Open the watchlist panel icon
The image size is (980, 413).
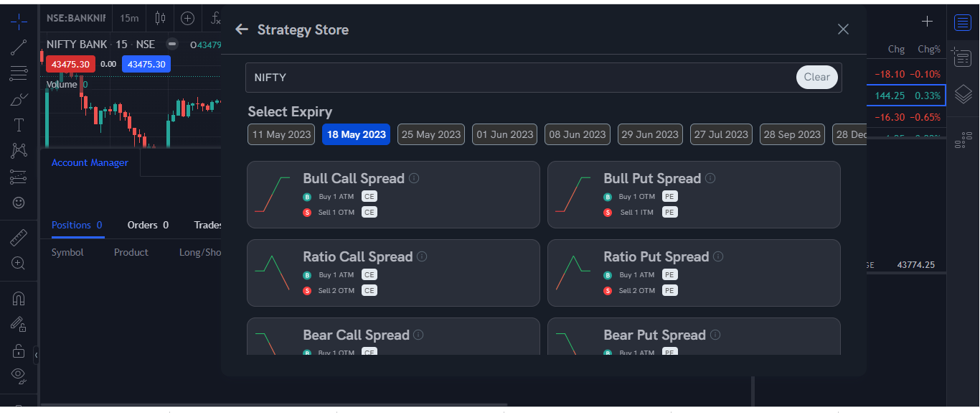[x=963, y=22]
